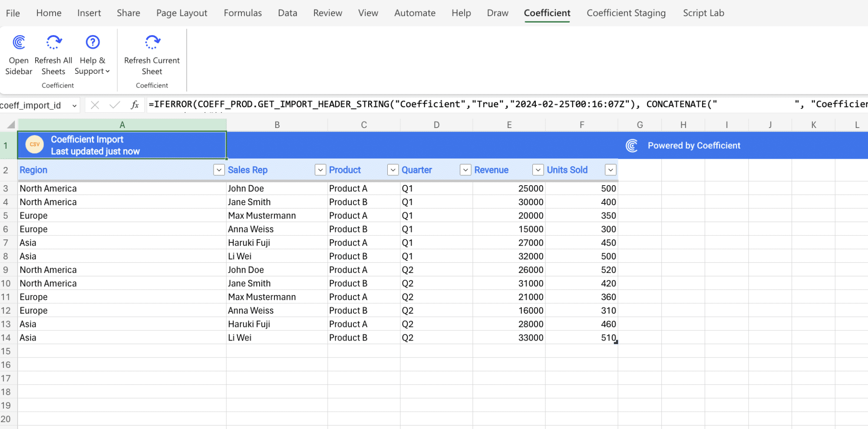Switch to the Review tab

(x=327, y=13)
